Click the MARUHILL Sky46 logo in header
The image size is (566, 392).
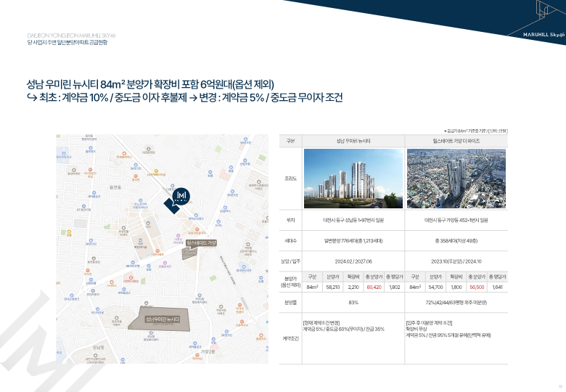coord(544,35)
